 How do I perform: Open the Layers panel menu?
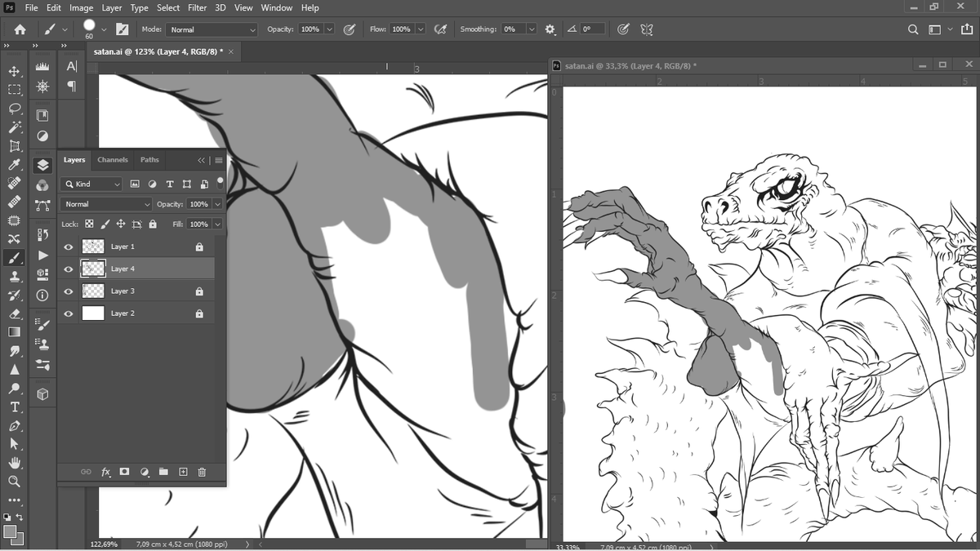(219, 161)
